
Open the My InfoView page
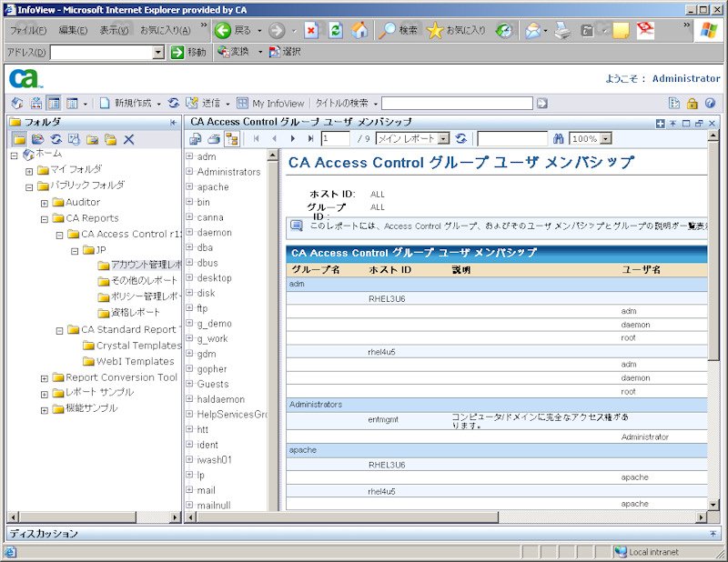pyautogui.click(x=270, y=103)
